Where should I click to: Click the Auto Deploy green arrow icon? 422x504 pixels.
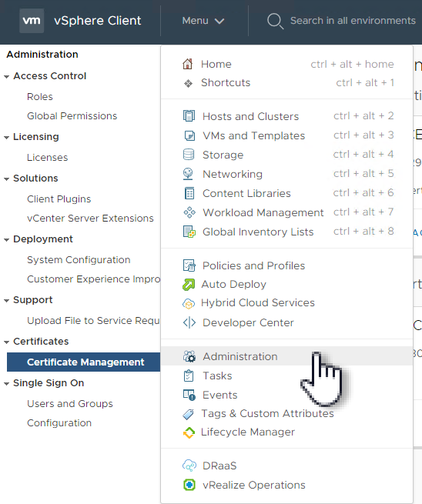pos(189,285)
